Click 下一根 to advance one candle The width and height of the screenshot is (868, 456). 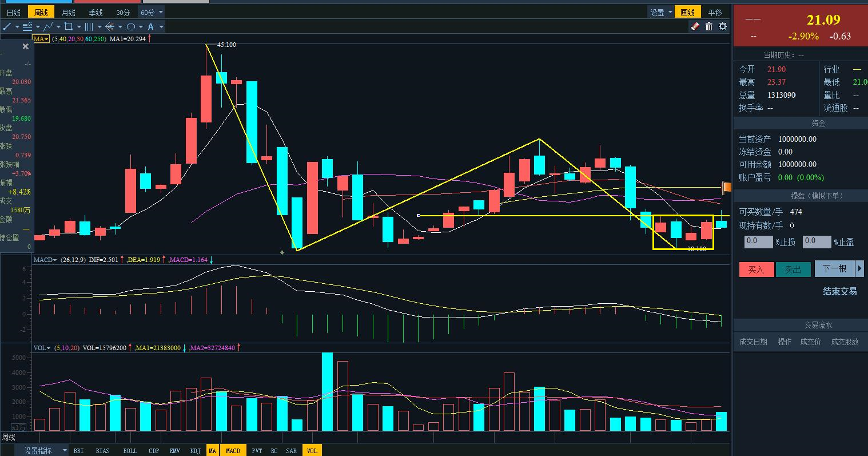(834, 268)
